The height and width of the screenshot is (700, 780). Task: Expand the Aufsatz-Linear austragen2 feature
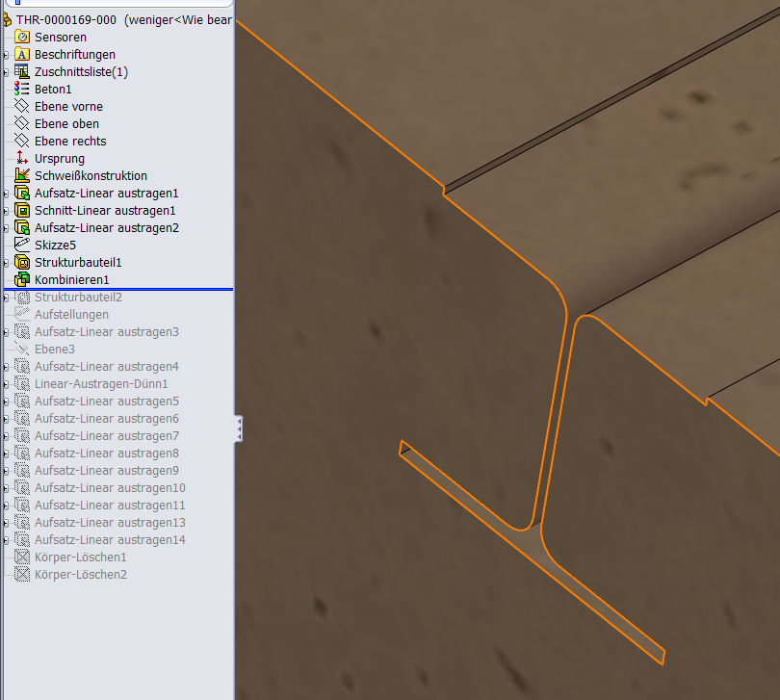click(x=6, y=228)
